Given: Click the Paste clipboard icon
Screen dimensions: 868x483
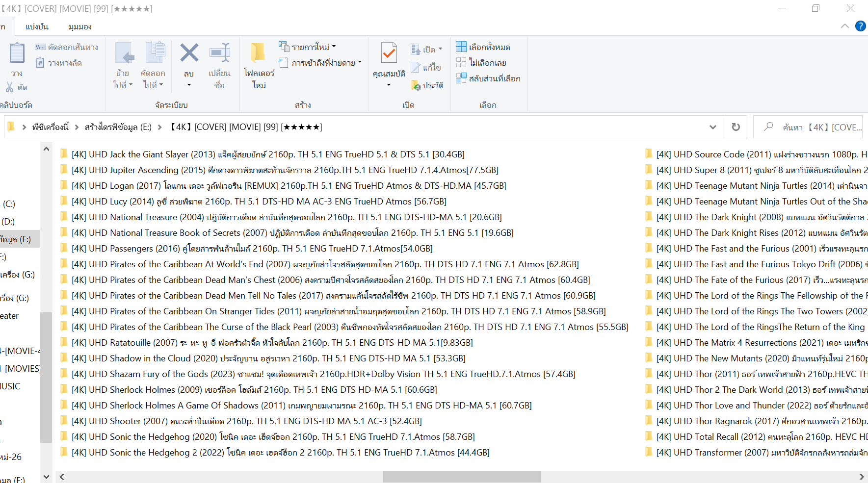Looking at the screenshot, I should pos(17,53).
